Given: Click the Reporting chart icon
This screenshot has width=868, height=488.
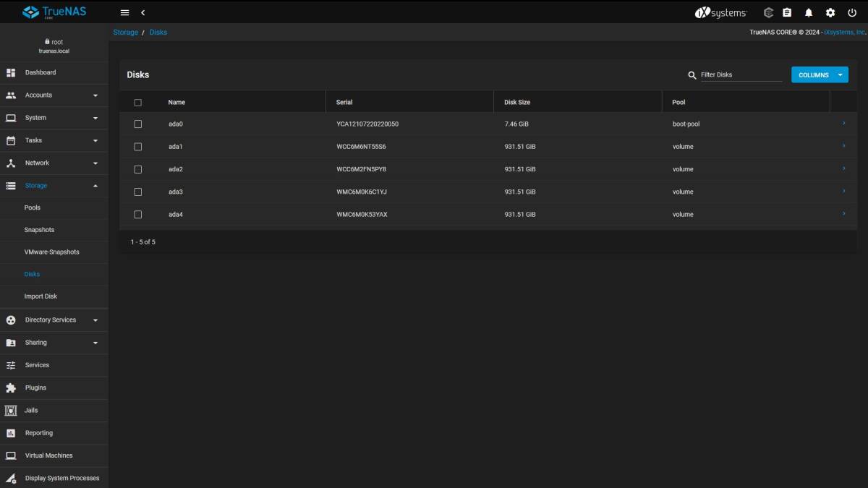Looking at the screenshot, I should 11,433.
